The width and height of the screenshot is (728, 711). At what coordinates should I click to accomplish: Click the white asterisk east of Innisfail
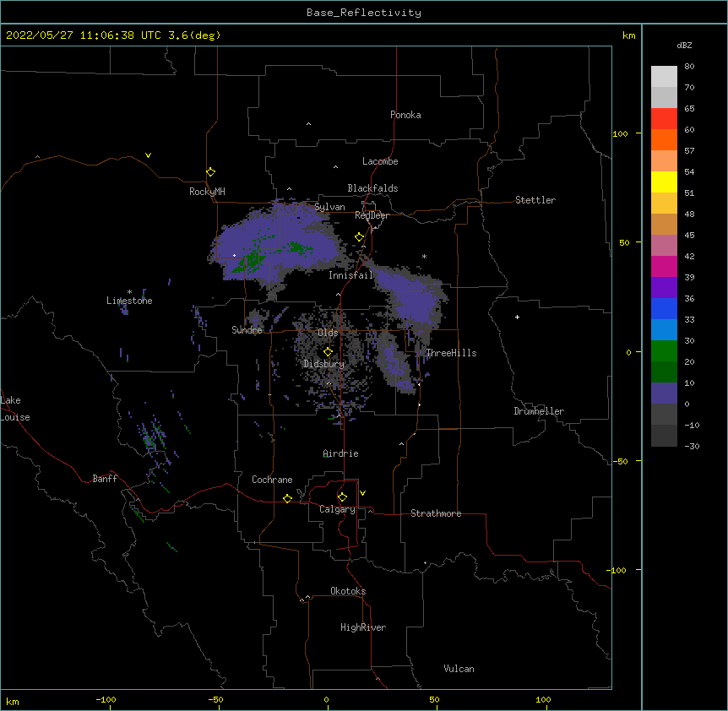pos(424,256)
